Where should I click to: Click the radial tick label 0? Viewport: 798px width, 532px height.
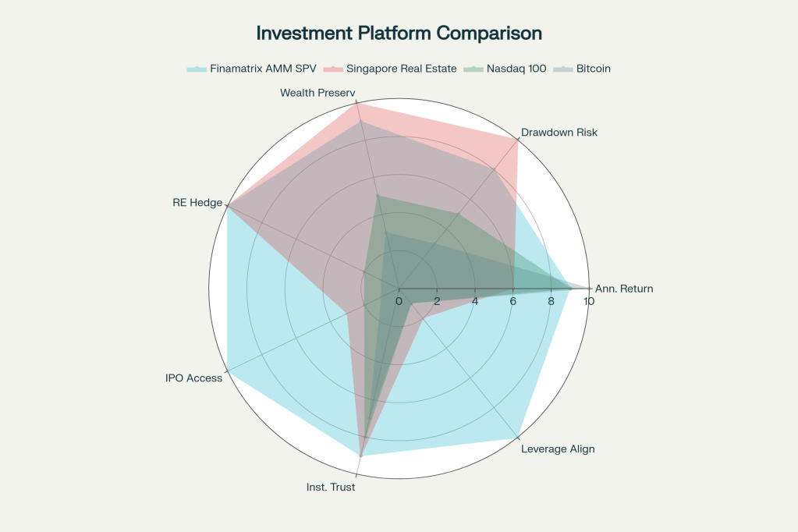tap(399, 301)
